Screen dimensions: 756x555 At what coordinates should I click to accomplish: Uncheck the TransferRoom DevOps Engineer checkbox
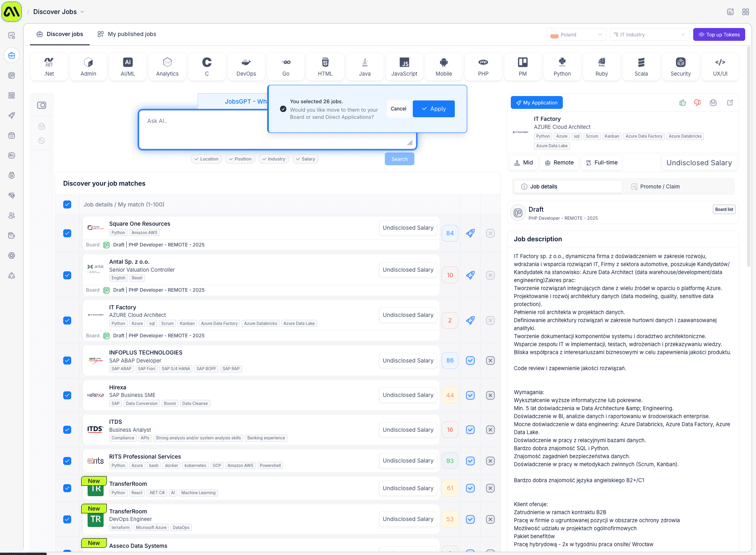click(x=67, y=519)
